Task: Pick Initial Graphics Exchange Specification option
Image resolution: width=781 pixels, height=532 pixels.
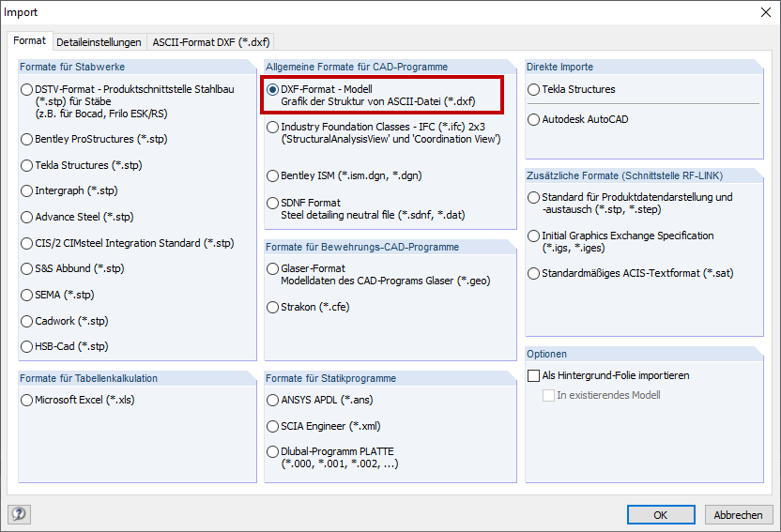Action: click(x=534, y=236)
